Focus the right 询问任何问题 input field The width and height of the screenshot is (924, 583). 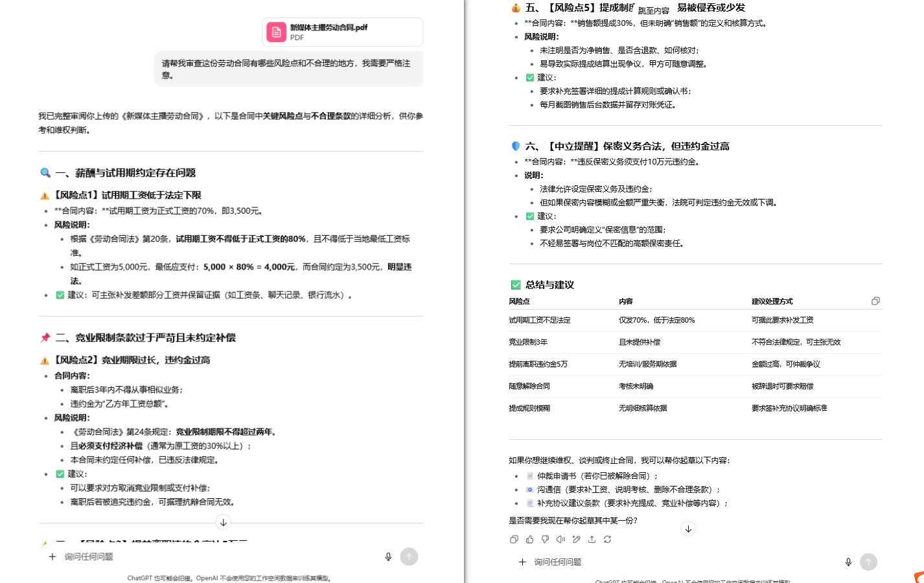(686, 562)
